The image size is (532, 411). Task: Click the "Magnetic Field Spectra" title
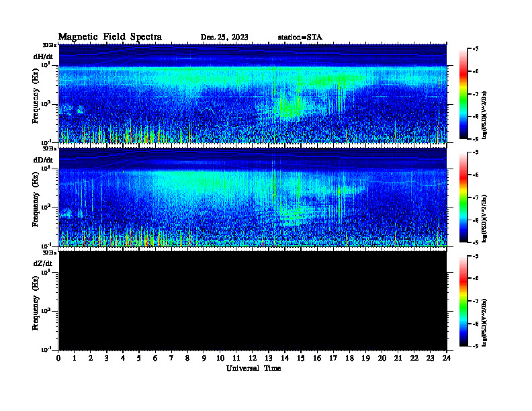[x=110, y=37]
